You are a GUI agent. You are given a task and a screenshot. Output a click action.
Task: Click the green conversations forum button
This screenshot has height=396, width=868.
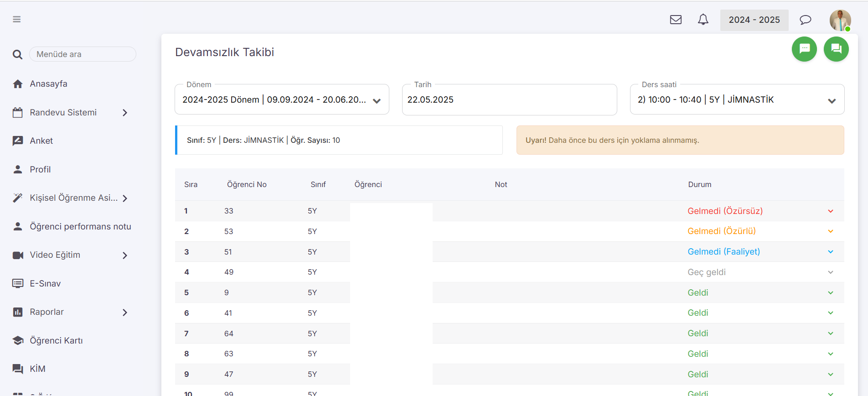pos(836,49)
